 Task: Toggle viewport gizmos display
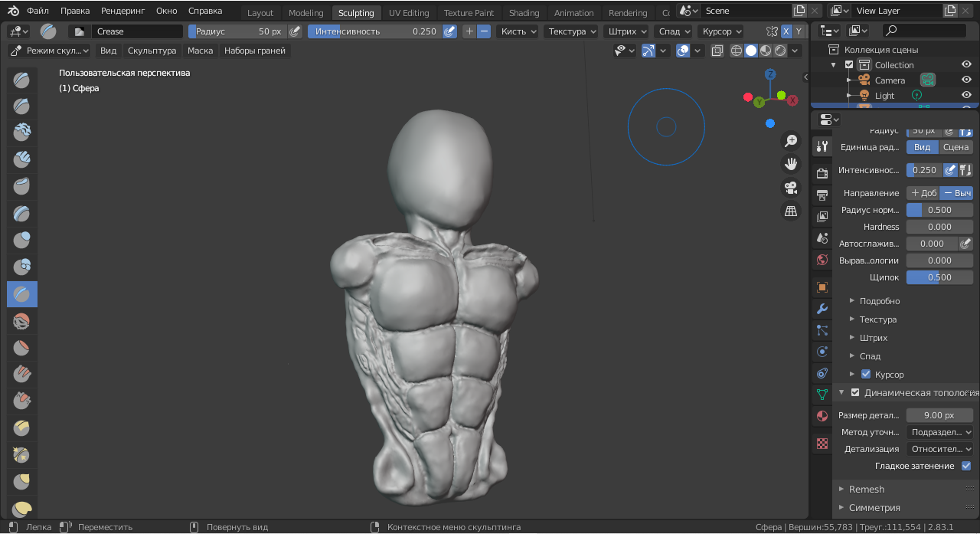click(649, 51)
